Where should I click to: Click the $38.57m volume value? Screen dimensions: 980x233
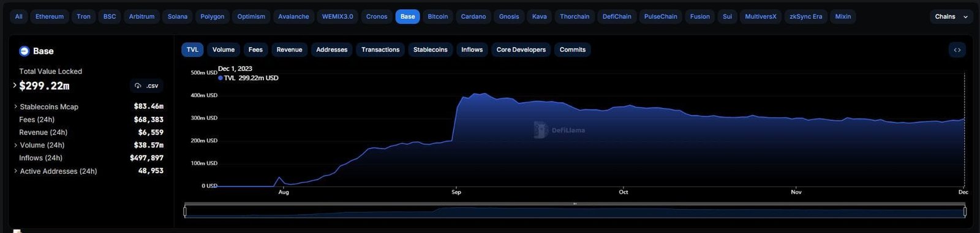(x=149, y=146)
